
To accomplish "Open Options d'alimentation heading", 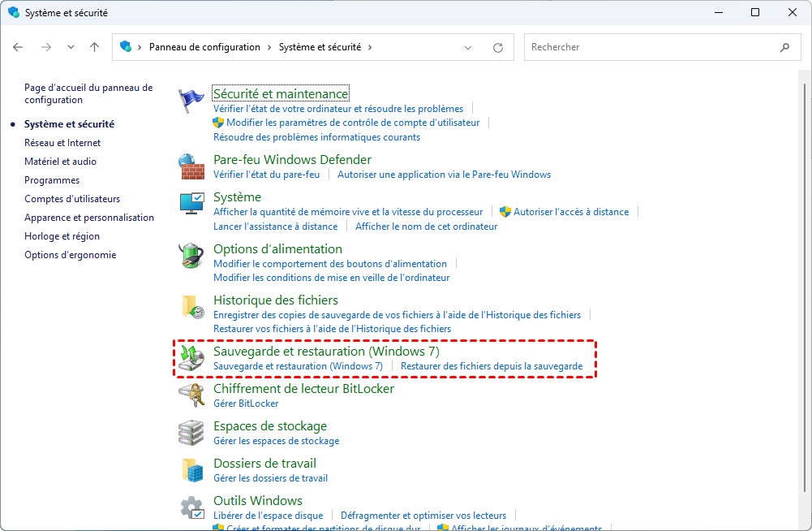I will point(277,249).
